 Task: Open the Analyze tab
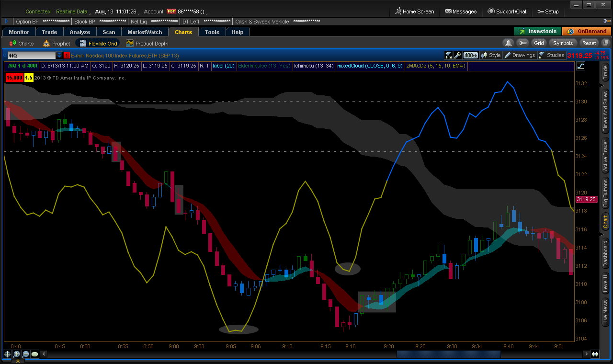click(x=80, y=32)
